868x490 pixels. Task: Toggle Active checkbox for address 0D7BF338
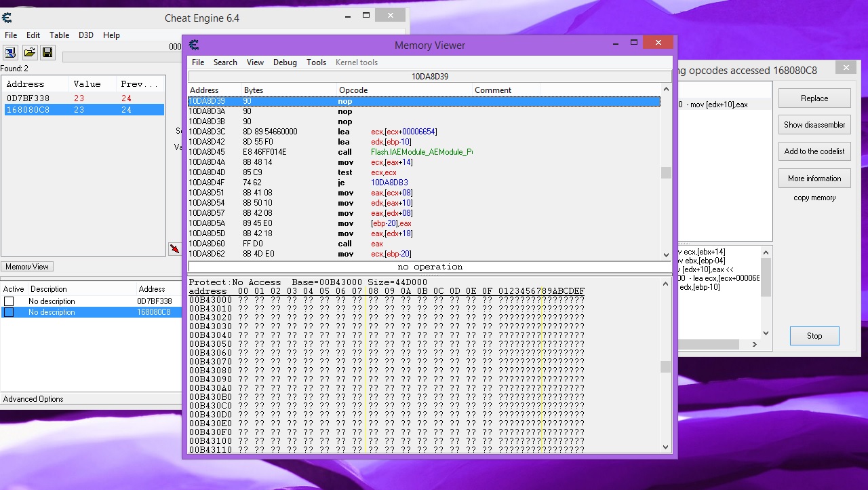9,301
